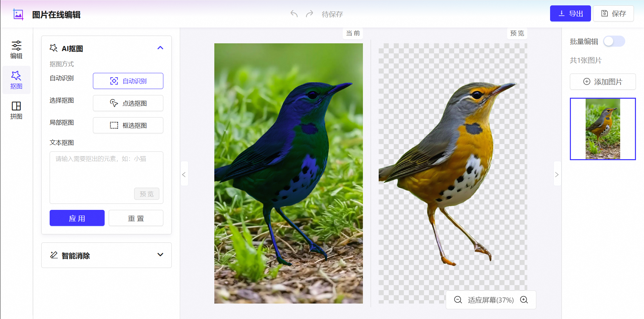Click the 图片在线编辑 title
This screenshot has height=319, width=644.
[56, 15]
